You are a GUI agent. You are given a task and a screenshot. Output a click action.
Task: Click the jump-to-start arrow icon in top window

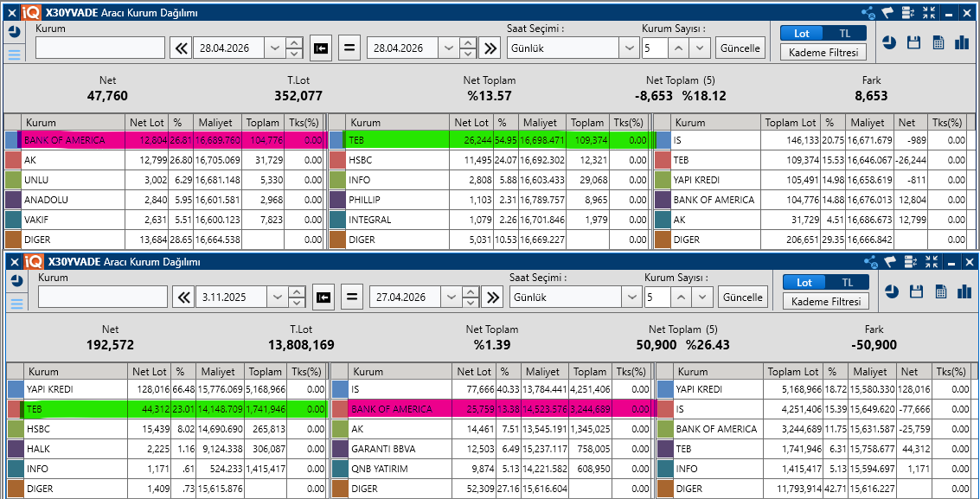321,48
